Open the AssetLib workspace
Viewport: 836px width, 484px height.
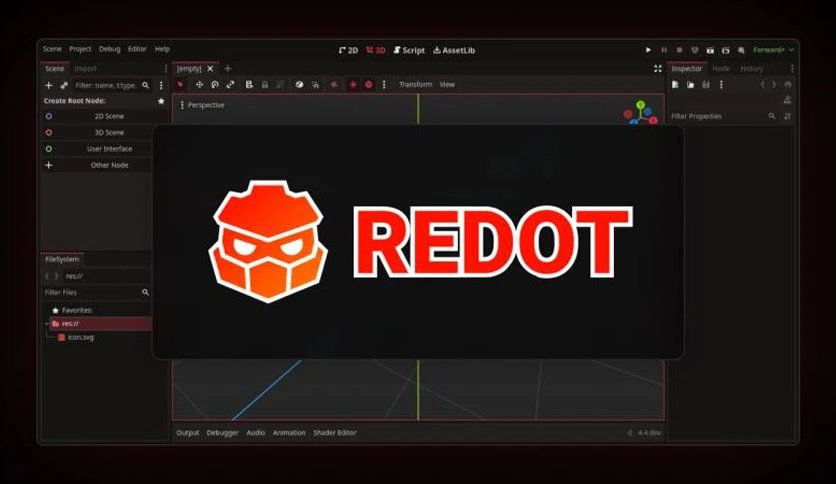454,50
